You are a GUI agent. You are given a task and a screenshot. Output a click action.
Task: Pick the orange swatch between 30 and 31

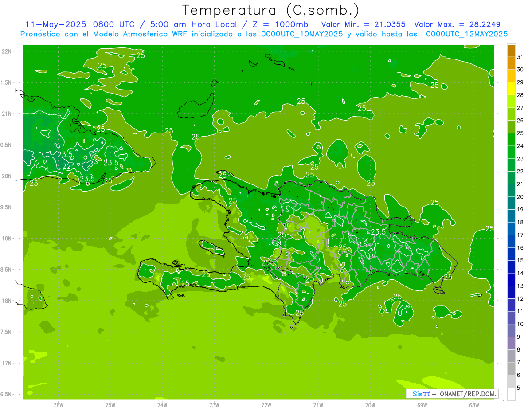click(x=511, y=63)
